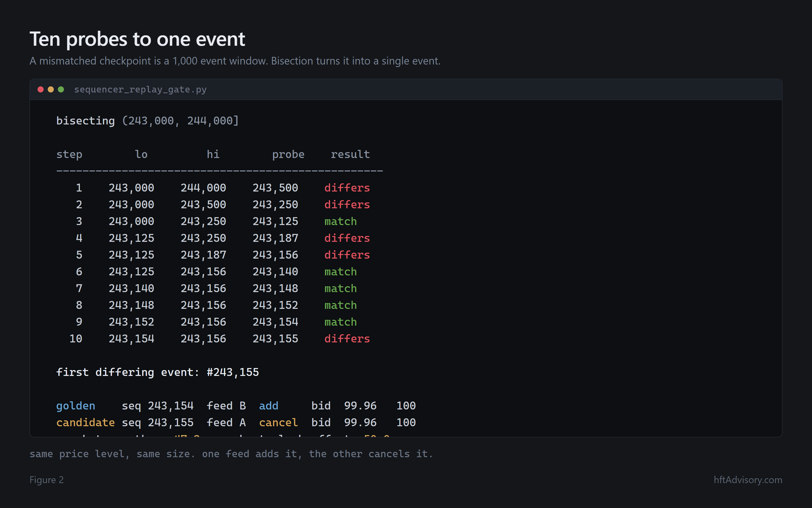Click the 'match' result in step 7 row
Viewport: 812px width, 508px height.
tap(341, 289)
